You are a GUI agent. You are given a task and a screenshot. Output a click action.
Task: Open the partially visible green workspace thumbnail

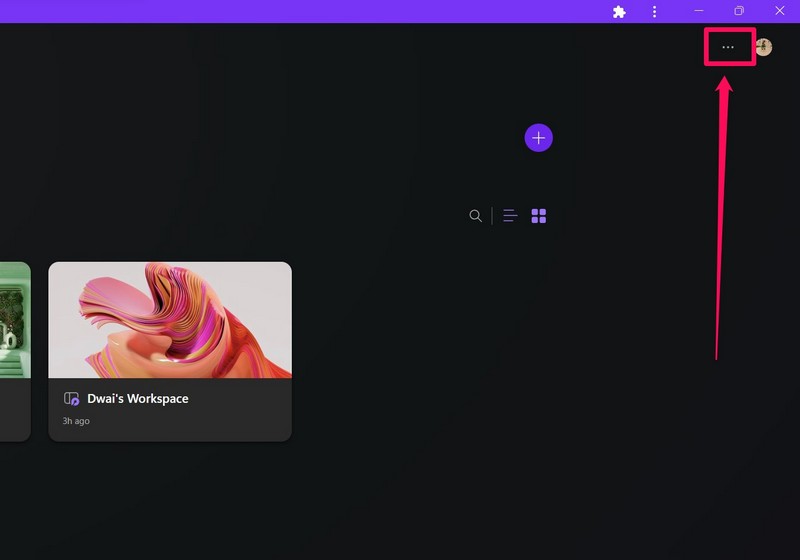[x=14, y=320]
